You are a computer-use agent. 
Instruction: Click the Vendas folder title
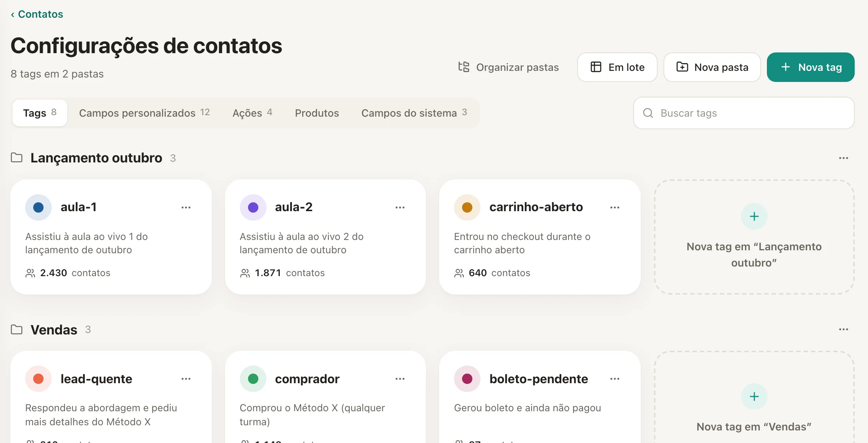[54, 330]
